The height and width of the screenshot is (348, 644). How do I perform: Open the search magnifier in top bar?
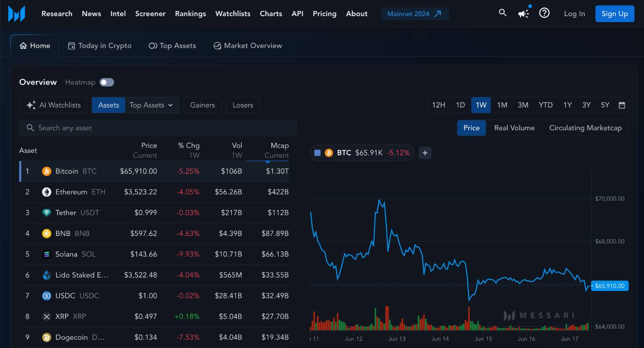click(x=502, y=13)
